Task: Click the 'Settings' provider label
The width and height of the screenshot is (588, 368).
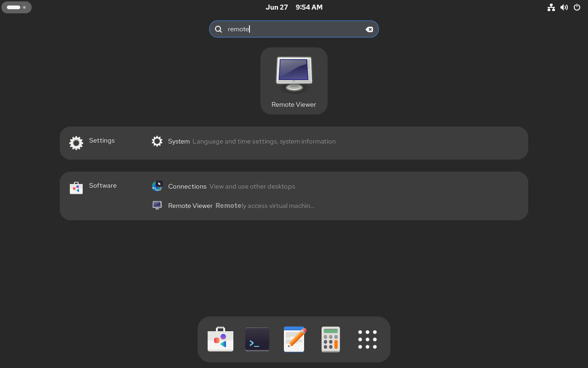Action: point(102,140)
